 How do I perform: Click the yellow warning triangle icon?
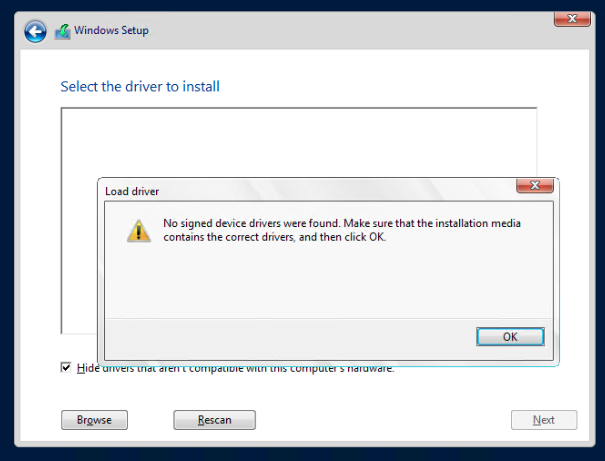click(x=138, y=231)
